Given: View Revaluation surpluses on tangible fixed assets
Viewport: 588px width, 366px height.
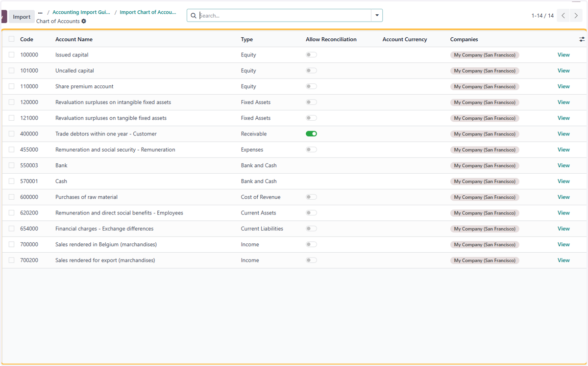Looking at the screenshot, I should 563,118.
